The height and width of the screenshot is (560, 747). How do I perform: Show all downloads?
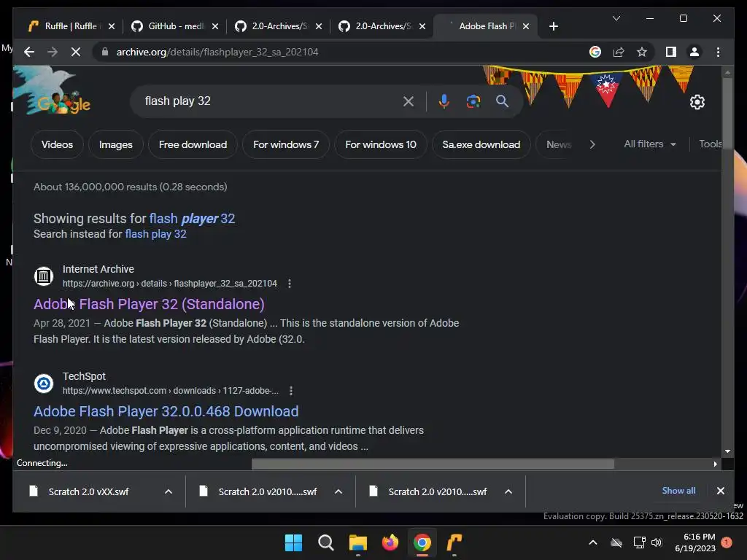678,491
